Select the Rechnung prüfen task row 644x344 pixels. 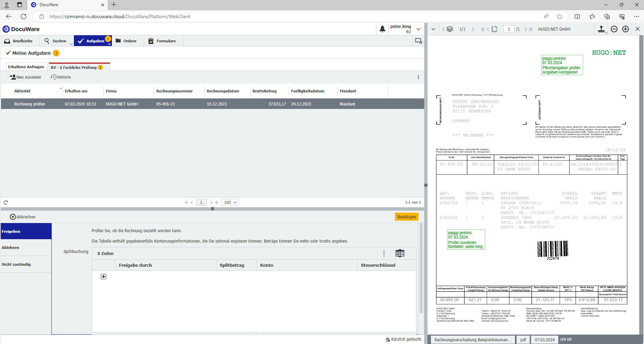click(x=212, y=104)
